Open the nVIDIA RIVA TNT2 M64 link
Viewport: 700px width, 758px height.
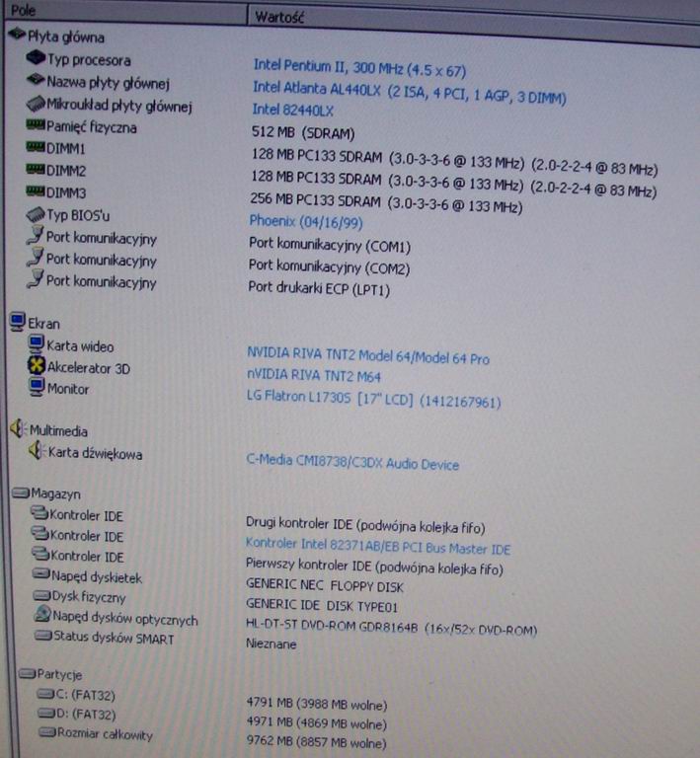coord(314,375)
